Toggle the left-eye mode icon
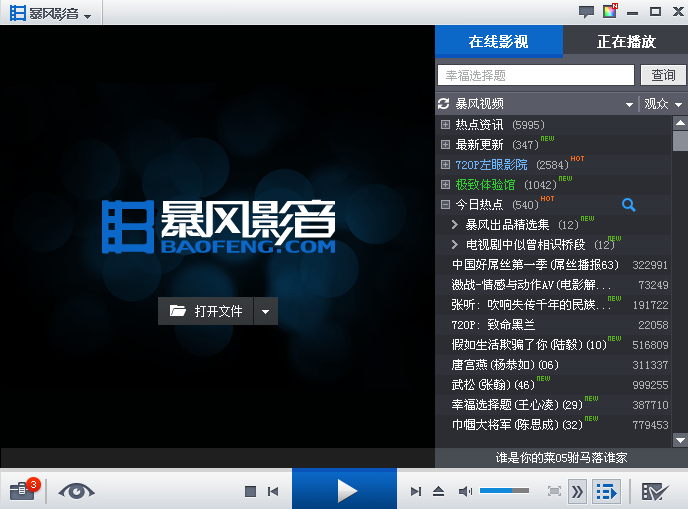This screenshot has width=688, height=509. [76, 491]
